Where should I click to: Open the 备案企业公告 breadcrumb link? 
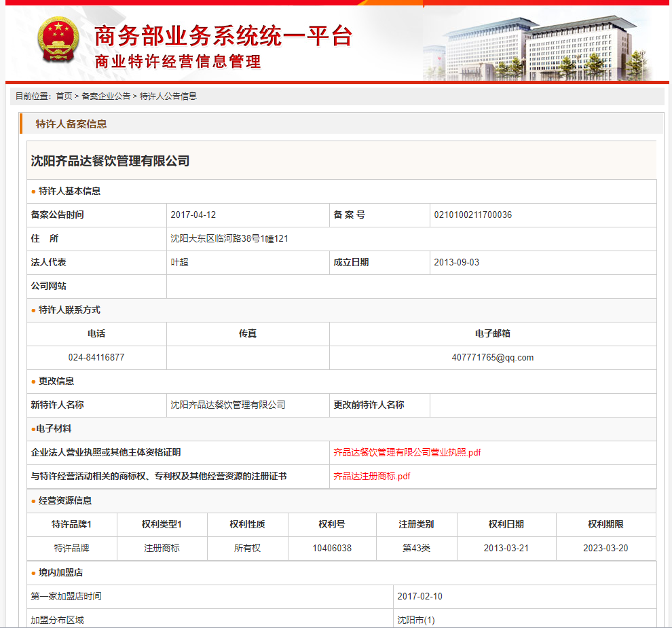tap(106, 96)
